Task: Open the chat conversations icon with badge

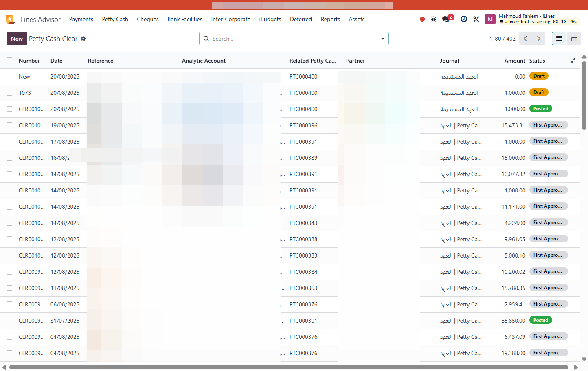Action: coord(447,19)
